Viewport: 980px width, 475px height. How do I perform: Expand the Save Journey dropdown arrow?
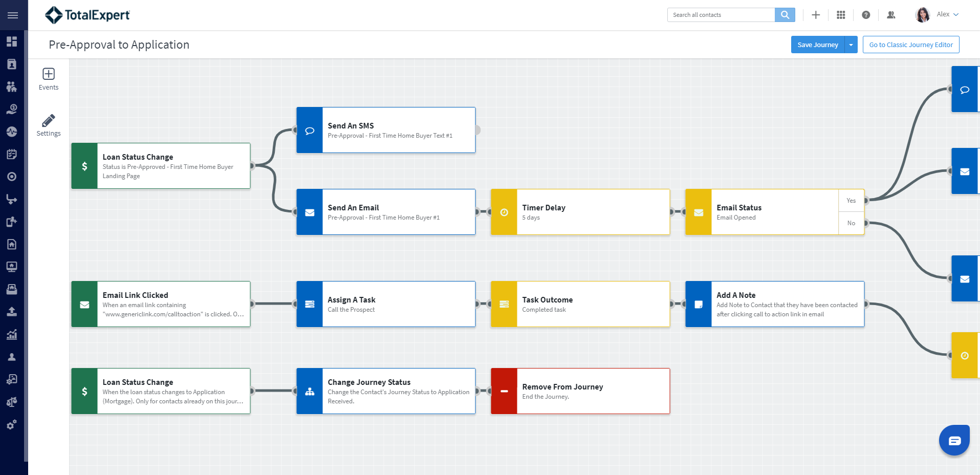click(x=851, y=45)
